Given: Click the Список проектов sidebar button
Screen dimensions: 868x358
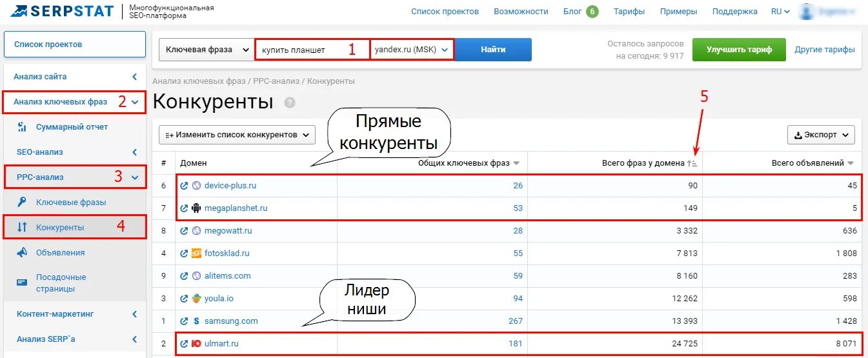Looking at the screenshot, I should coord(75,45).
